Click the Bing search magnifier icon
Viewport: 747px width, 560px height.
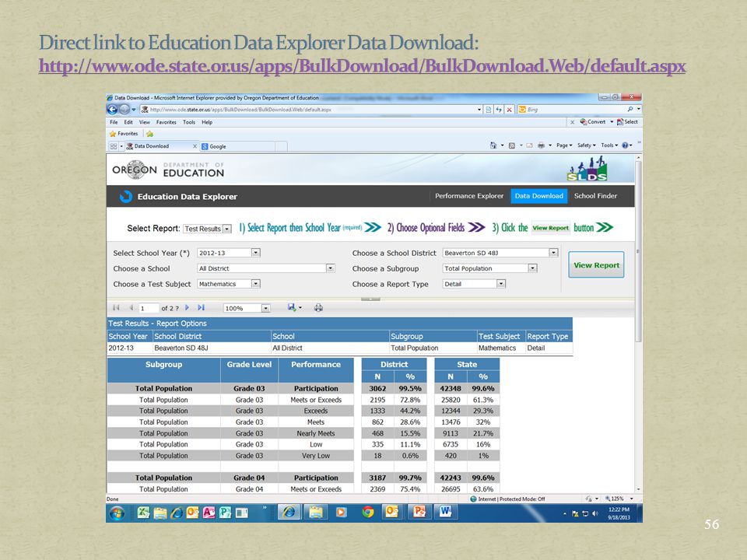(x=630, y=110)
